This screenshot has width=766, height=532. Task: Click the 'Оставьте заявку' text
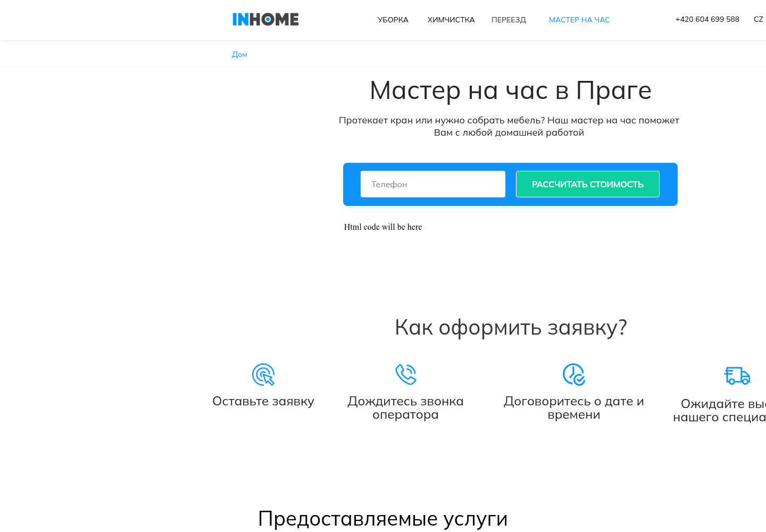[x=263, y=401]
